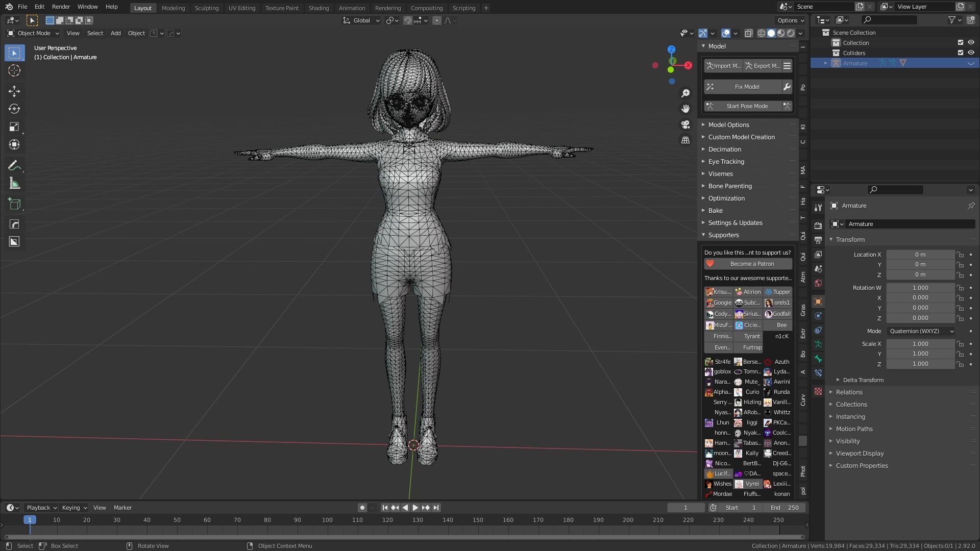
Task: Switch to UV Editing workspace tab
Action: click(x=242, y=8)
